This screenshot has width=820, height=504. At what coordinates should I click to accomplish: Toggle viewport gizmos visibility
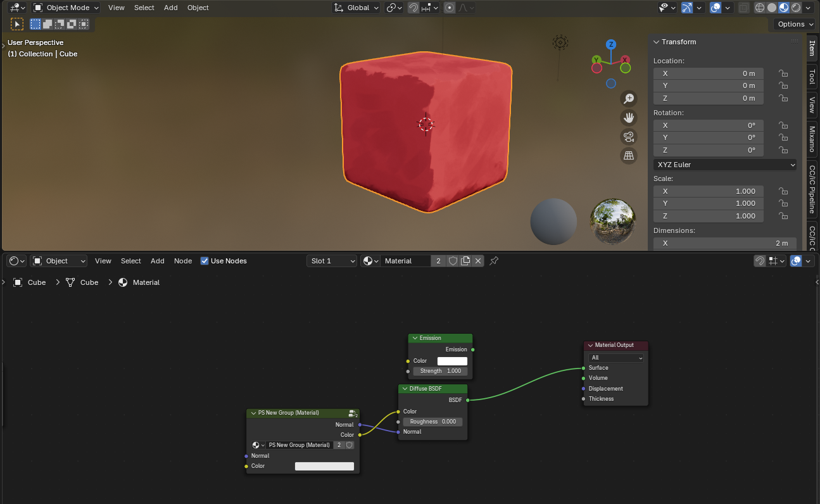(x=686, y=8)
